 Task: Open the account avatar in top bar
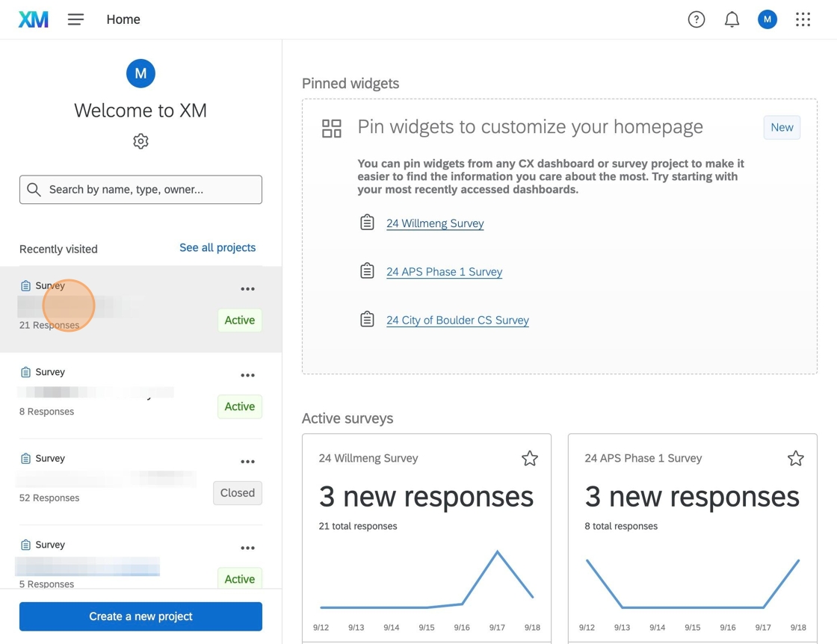pos(767,19)
